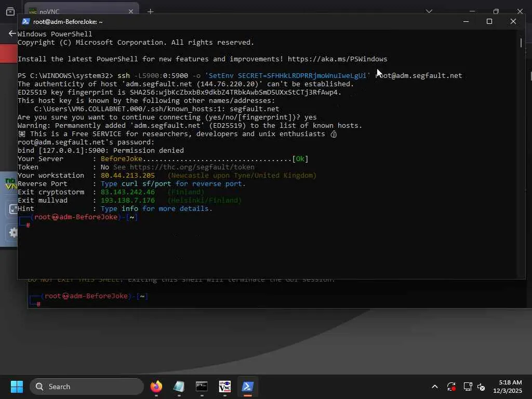
Task: Click the PowerShell window title root@adm-BeforeJoke
Action: coord(68,21)
